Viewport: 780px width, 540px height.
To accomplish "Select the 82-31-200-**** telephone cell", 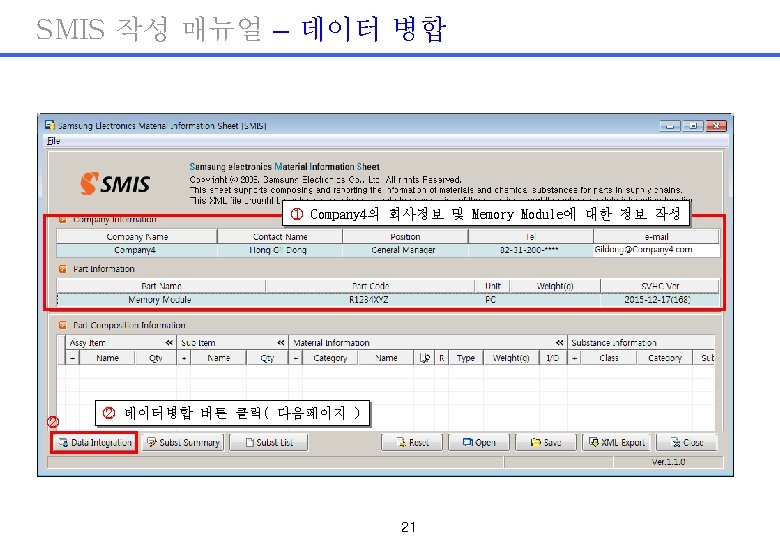I will [530, 250].
